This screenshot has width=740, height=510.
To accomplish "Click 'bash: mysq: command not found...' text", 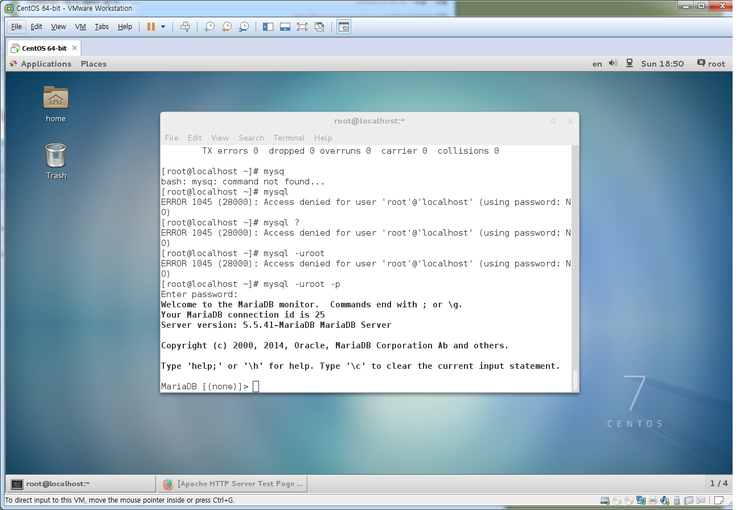I will pyautogui.click(x=243, y=182).
